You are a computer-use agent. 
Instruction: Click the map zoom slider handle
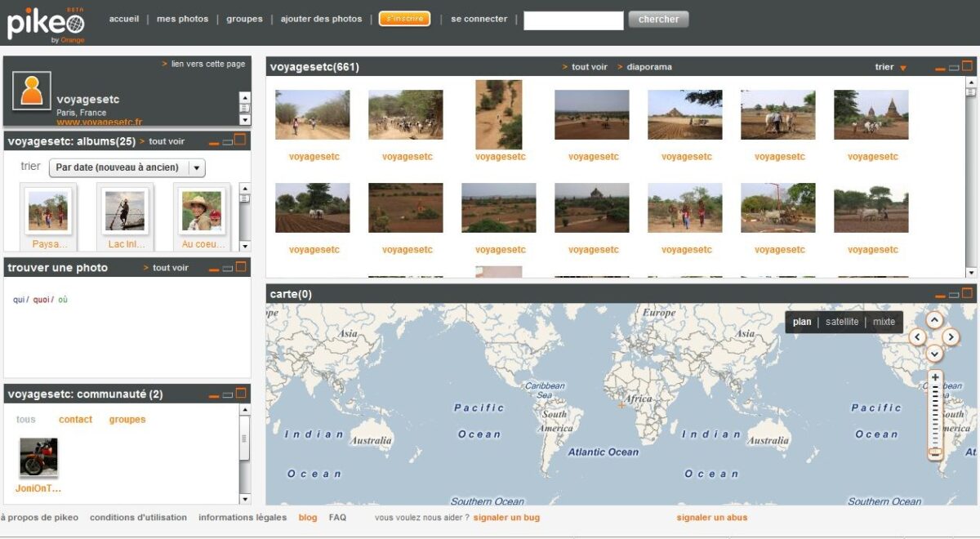coord(935,452)
